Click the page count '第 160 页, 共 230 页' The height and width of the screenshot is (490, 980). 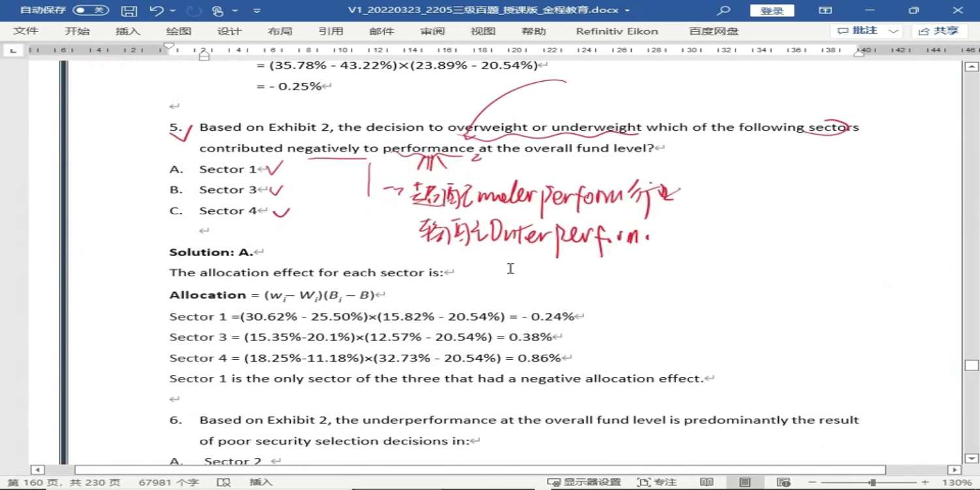point(64,482)
